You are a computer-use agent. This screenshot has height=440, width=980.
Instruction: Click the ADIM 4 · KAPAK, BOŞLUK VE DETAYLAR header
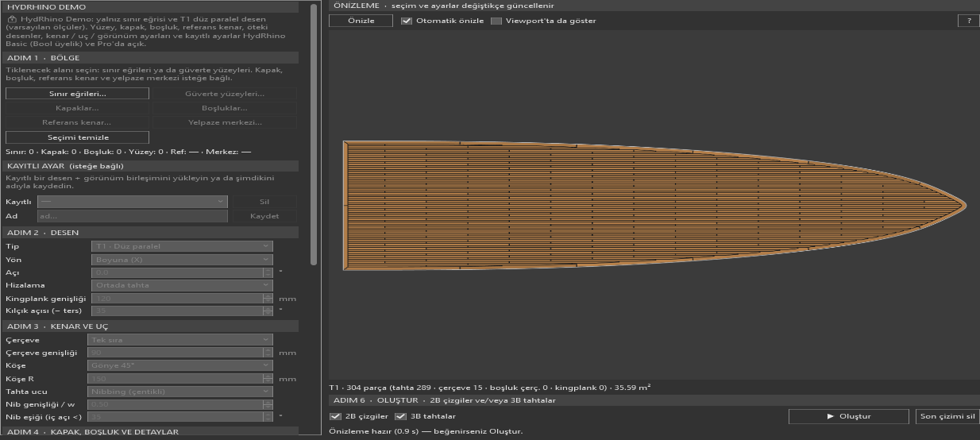coord(151,432)
